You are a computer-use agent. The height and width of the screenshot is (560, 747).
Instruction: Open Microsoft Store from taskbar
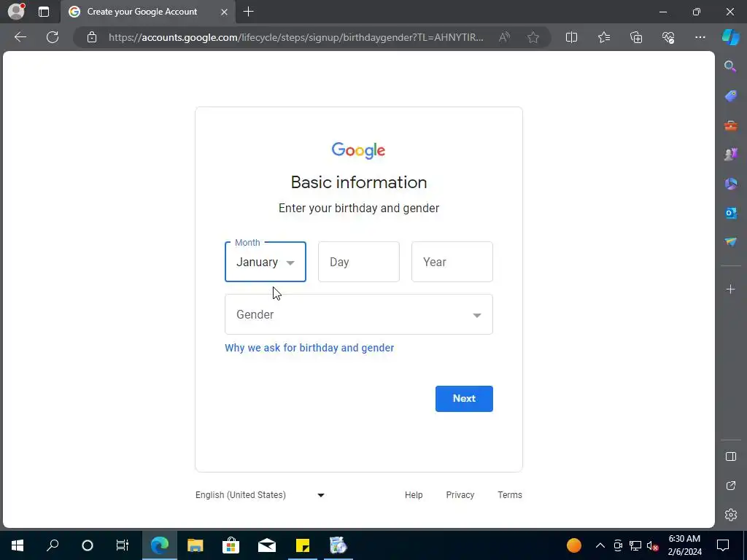[231, 545]
